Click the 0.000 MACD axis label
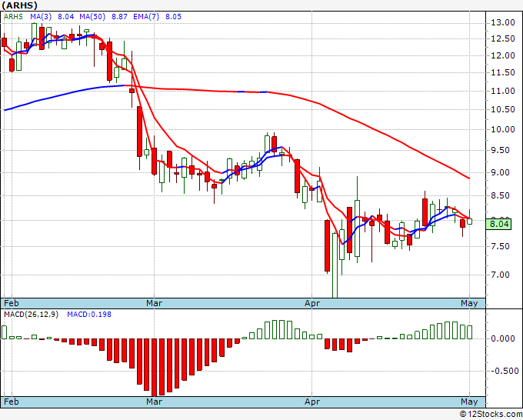 tap(503, 338)
